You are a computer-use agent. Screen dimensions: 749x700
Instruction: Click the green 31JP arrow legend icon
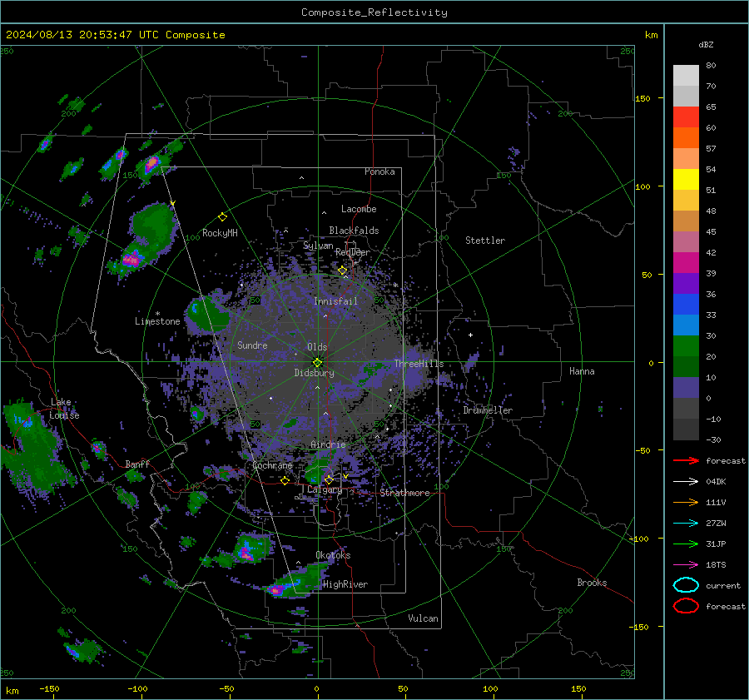click(686, 544)
